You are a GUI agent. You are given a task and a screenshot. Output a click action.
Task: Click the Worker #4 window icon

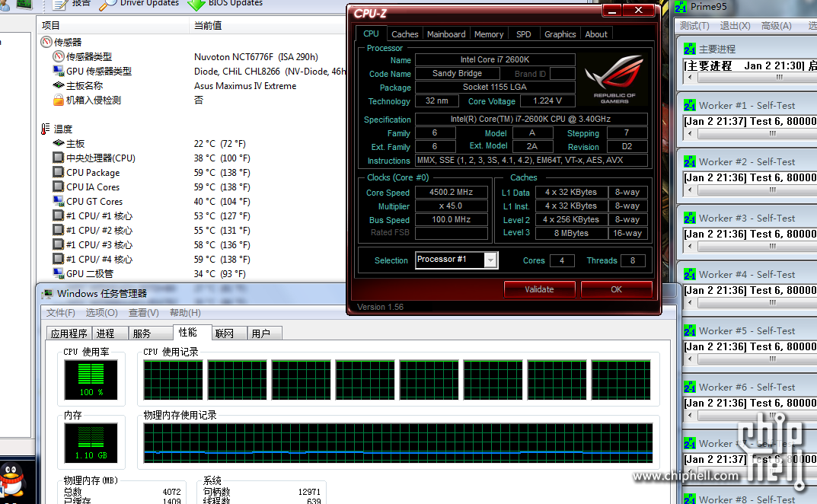690,274
